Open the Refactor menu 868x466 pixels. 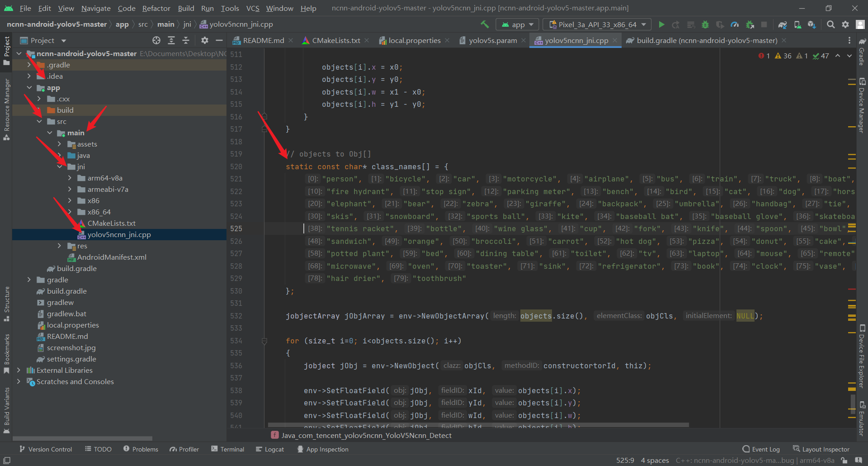(156, 8)
